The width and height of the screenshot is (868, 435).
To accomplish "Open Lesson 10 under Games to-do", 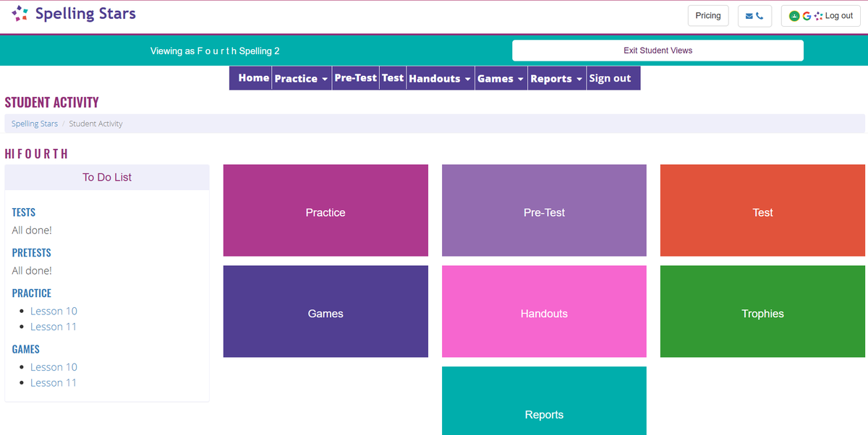I will (54, 367).
